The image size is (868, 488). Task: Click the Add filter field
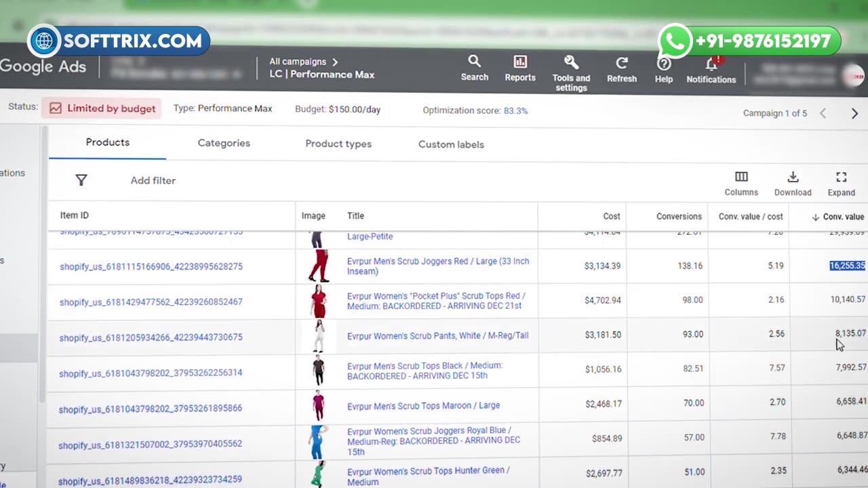pyautogui.click(x=153, y=180)
